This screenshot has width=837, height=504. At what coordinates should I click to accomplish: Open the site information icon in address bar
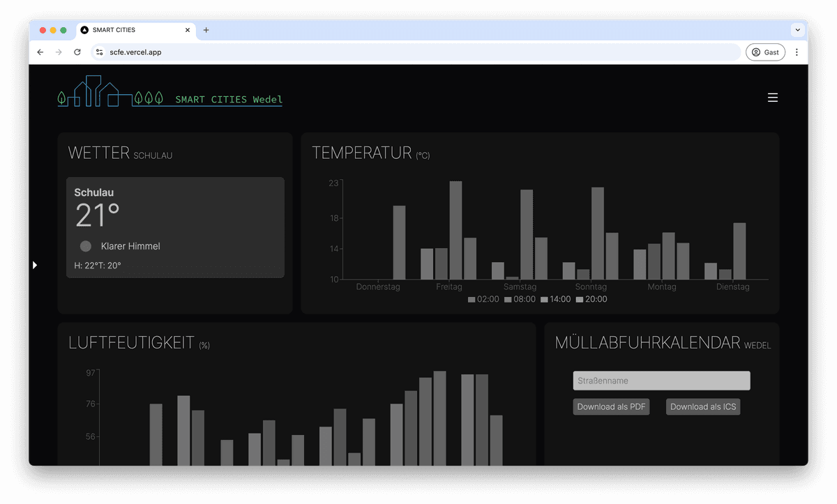(x=99, y=52)
